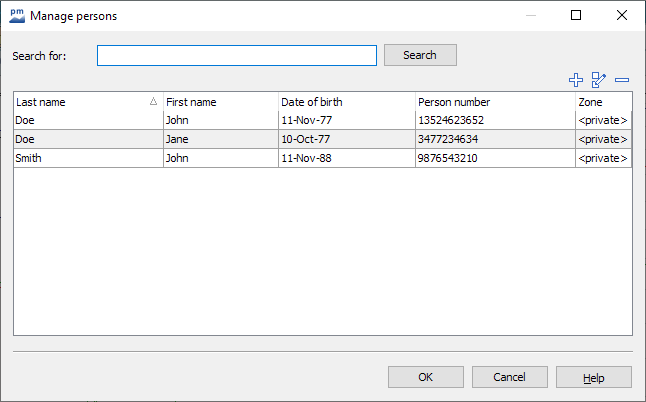
Task: Click person number 9876543210 cell
Action: click(494, 158)
